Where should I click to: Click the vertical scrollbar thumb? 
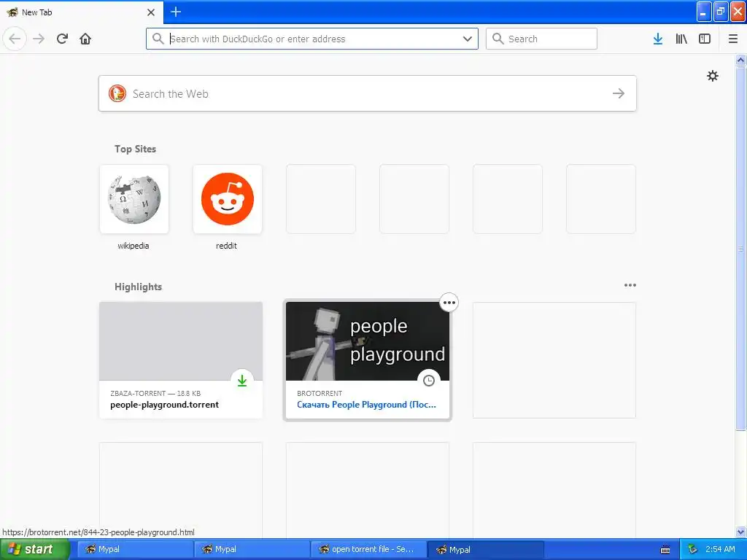point(740,248)
